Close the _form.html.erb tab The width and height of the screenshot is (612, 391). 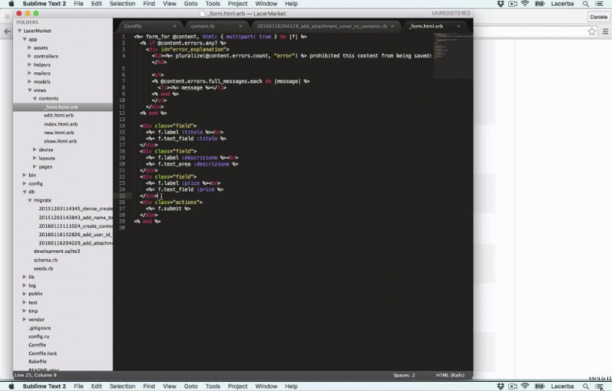click(x=459, y=26)
